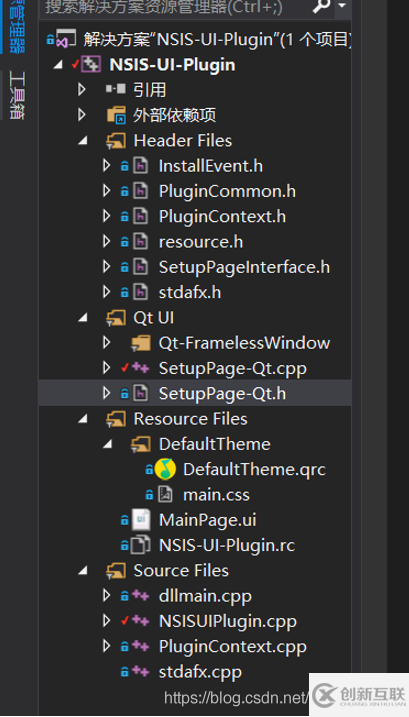Click the stdafx.h header file icon
409x717 pixels.
point(140,292)
